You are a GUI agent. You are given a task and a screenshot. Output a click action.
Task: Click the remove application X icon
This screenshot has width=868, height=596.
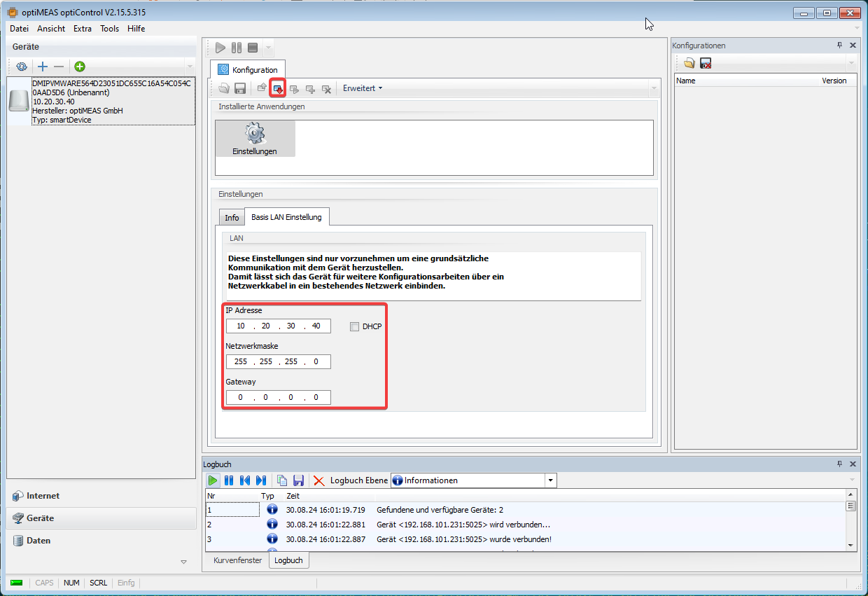pos(326,89)
